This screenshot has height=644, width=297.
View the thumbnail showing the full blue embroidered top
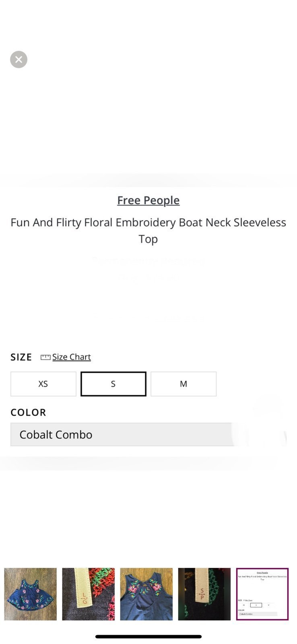(x=31, y=594)
